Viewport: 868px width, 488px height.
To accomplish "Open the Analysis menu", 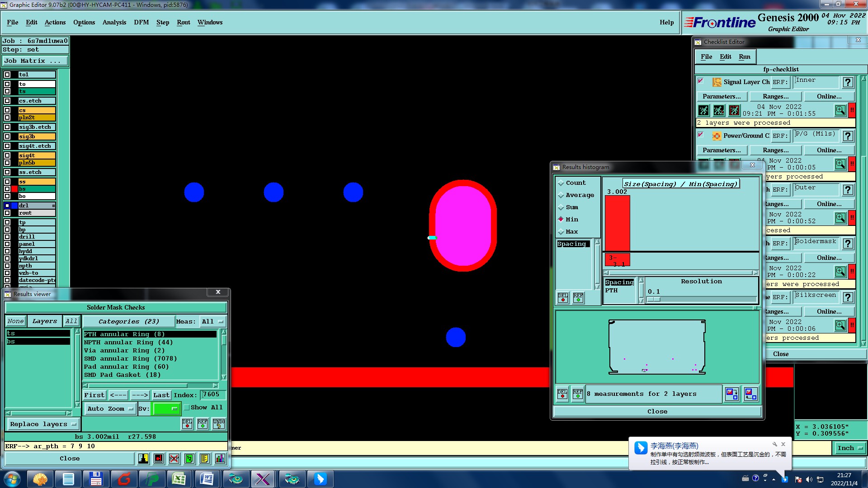I will pos(114,23).
